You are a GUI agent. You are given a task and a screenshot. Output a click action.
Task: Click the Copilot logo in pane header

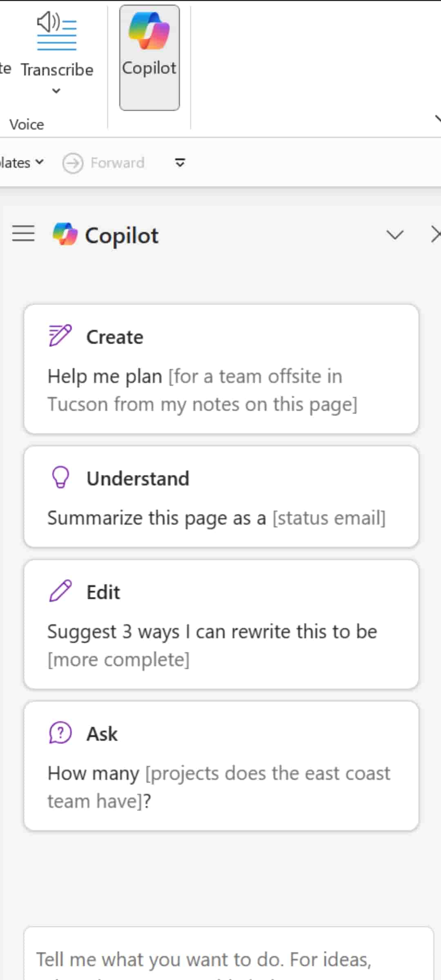click(x=65, y=234)
